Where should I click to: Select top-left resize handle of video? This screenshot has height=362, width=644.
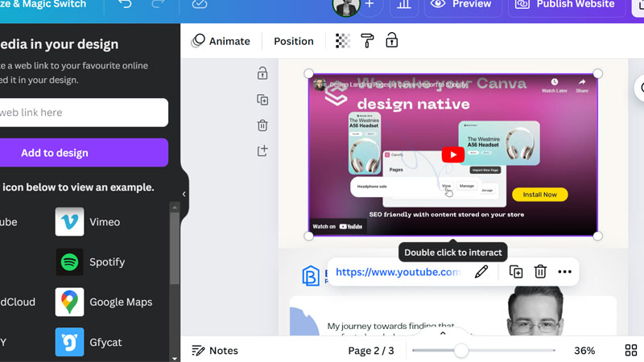[x=308, y=73]
